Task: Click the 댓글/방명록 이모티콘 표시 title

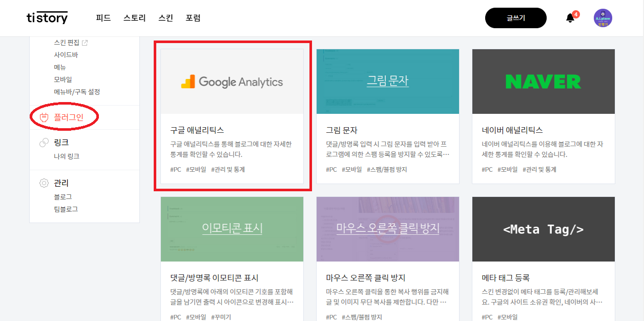Action: click(214, 278)
